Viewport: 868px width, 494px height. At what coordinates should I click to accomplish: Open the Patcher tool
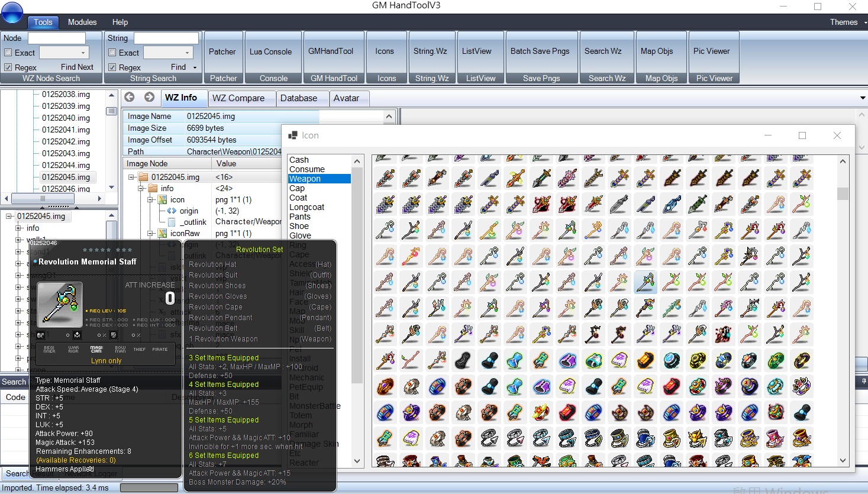point(222,52)
